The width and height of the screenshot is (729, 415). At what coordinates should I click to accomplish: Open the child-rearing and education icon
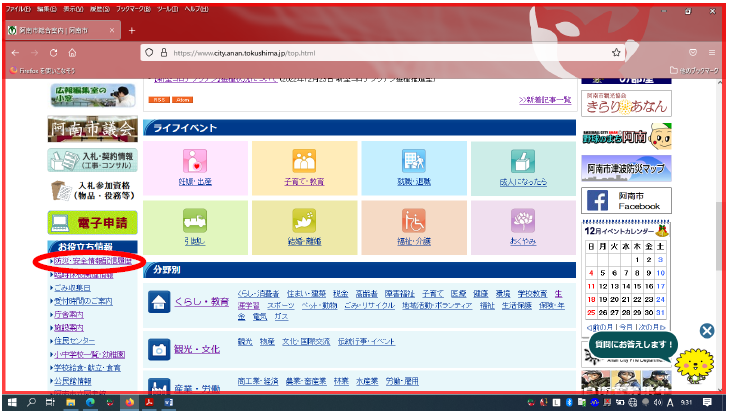(x=304, y=161)
